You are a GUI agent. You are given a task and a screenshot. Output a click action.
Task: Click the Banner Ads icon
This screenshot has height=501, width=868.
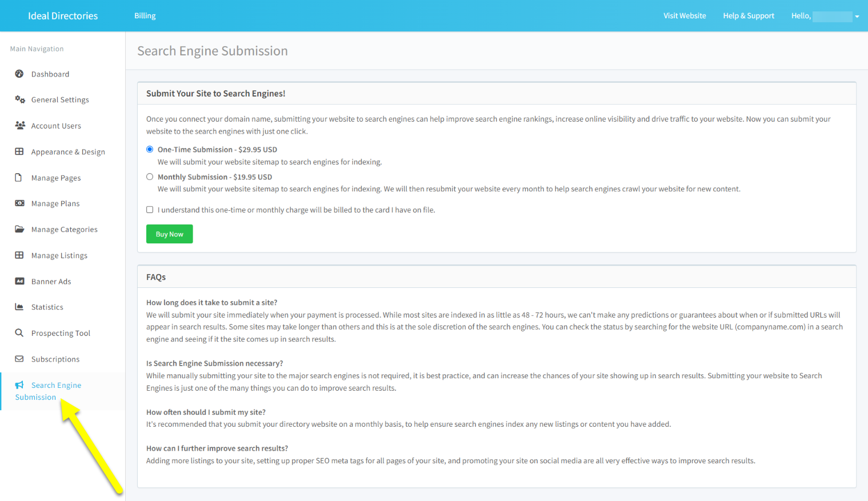19,281
